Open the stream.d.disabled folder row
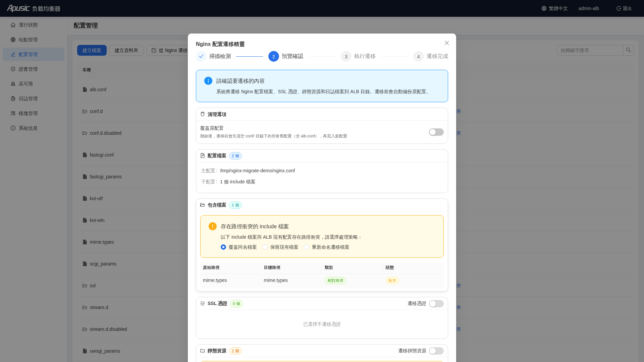 (108, 329)
